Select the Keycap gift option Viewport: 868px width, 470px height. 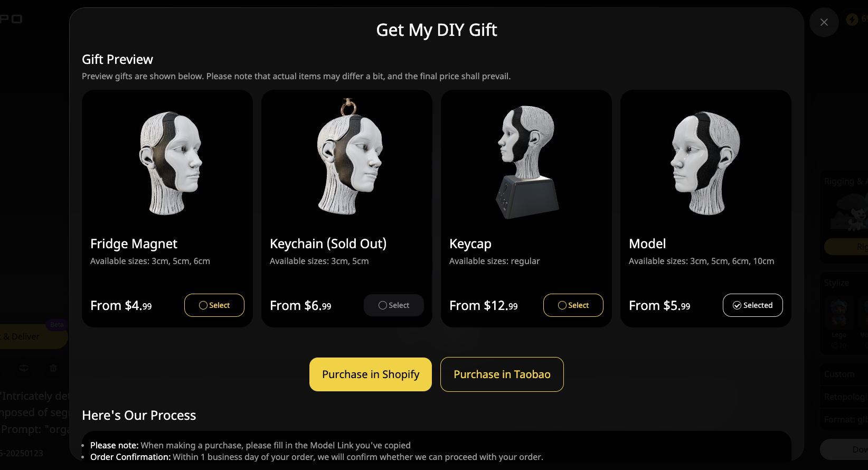[x=573, y=305]
